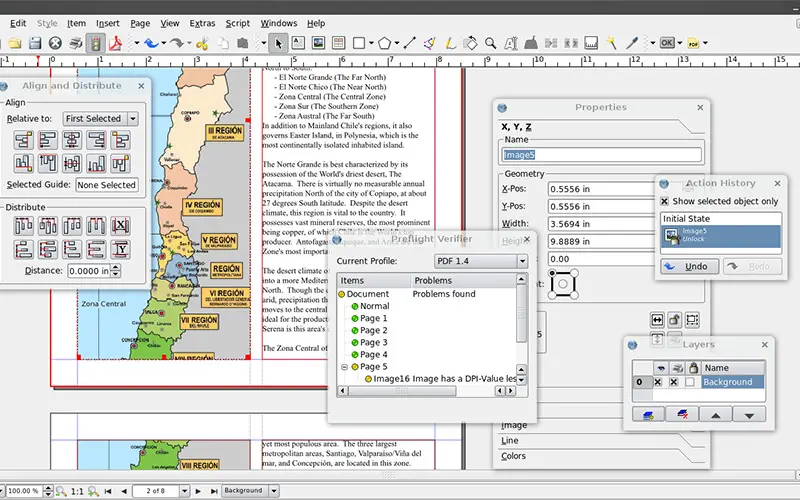The image size is (800, 500).
Task: Click the Name field containing Image5
Action: 602,155
